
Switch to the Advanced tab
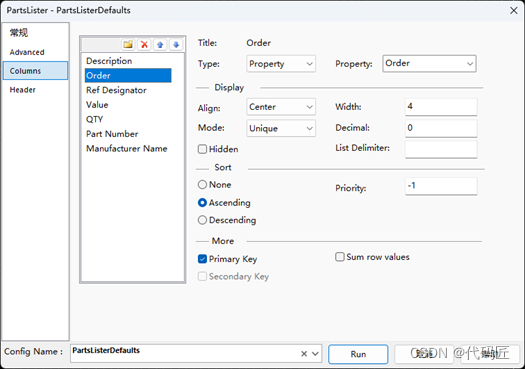tap(27, 52)
